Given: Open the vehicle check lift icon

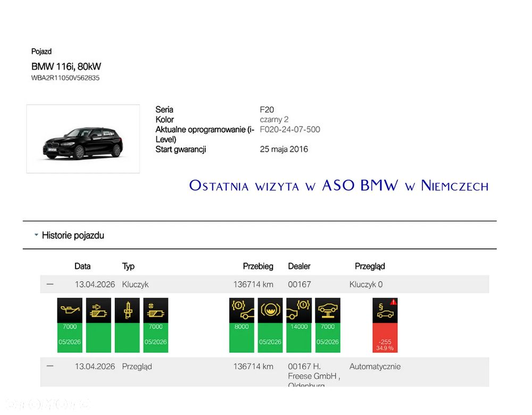Looking at the screenshot, I should 328,310.
